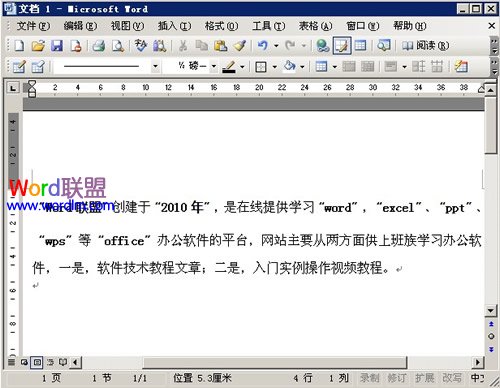
Task: Click the Table AutoFormat icon
Action: (461, 67)
